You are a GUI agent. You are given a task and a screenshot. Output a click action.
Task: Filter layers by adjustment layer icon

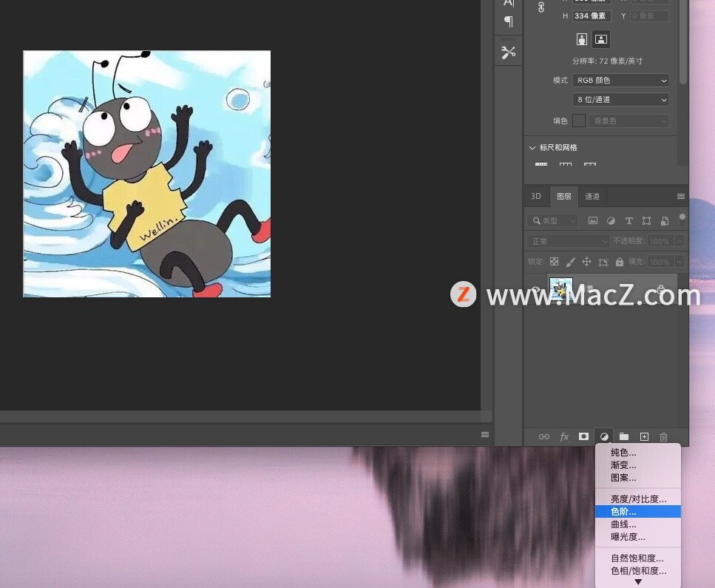pos(611,221)
